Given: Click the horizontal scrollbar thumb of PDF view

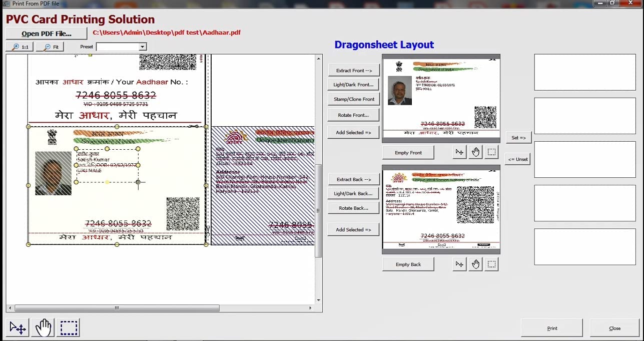Looking at the screenshot, I should click(117, 308).
